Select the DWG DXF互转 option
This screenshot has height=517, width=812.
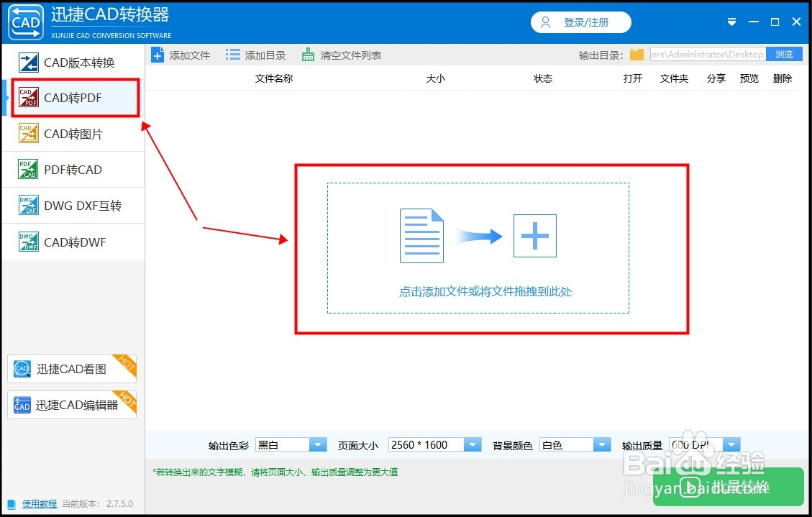click(73, 206)
